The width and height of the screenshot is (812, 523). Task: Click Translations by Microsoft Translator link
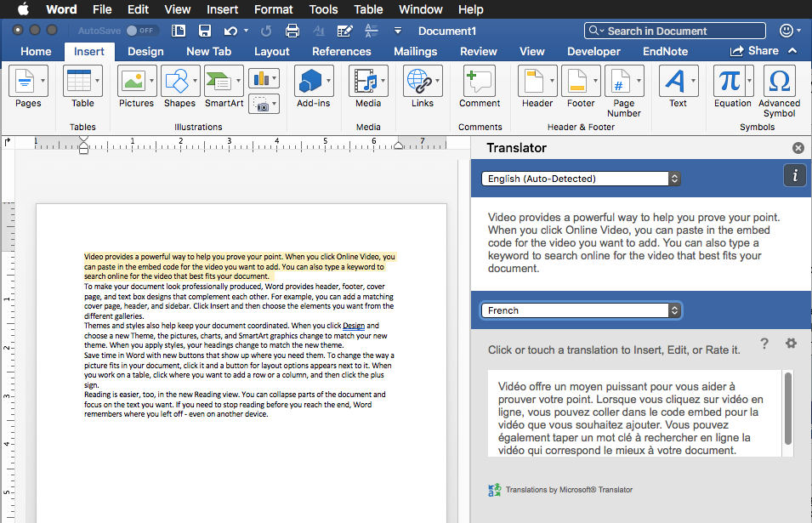(569, 489)
